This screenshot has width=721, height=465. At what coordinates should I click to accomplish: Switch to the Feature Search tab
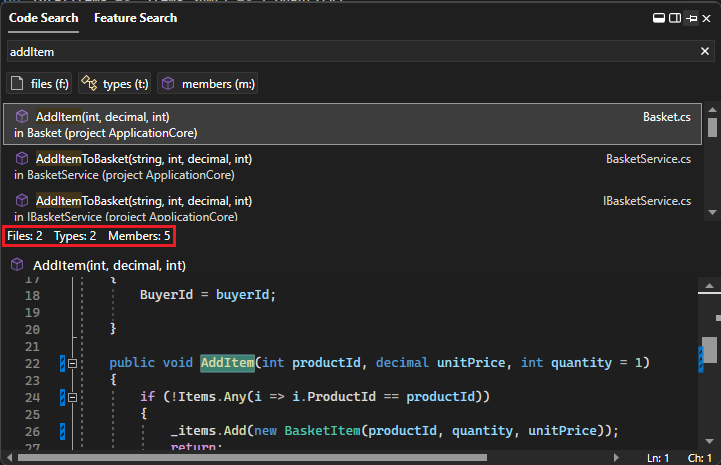[135, 18]
